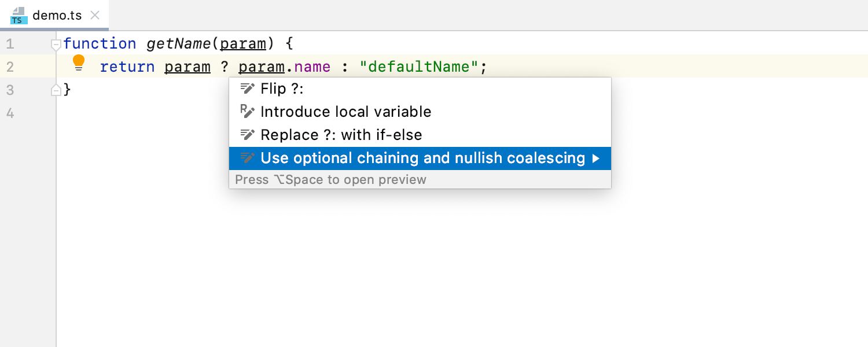Click the TypeScript file icon in the tab
Viewport: 868px width, 347px height.
click(x=19, y=16)
